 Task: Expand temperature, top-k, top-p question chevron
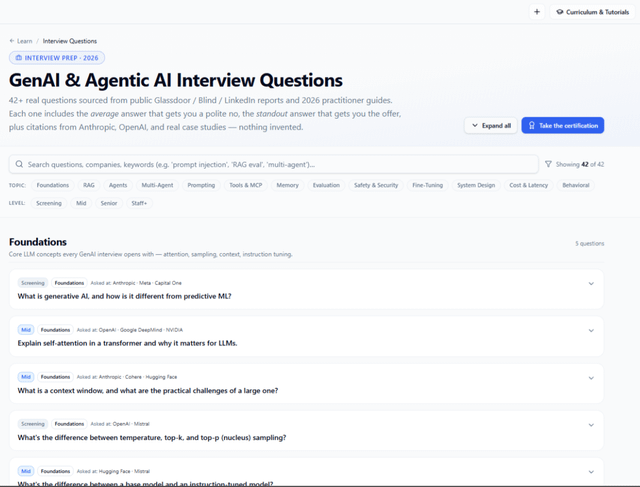[591, 425]
